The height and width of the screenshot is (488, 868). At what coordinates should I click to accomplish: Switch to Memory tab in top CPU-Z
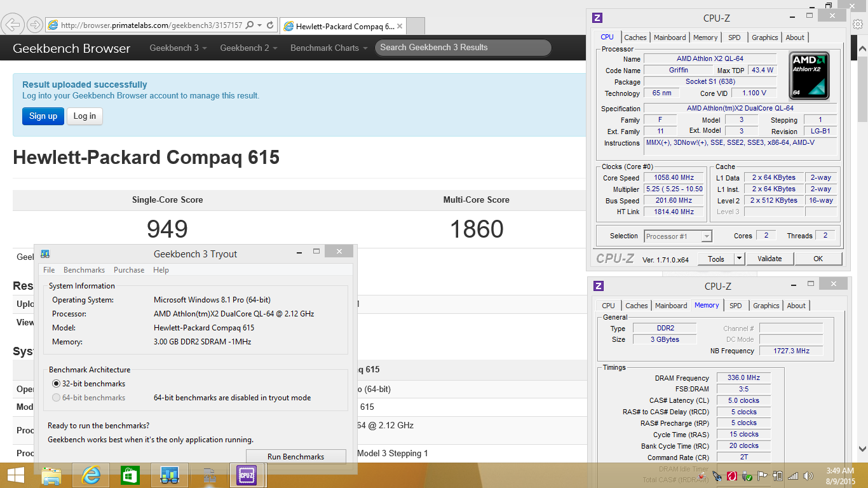click(705, 37)
